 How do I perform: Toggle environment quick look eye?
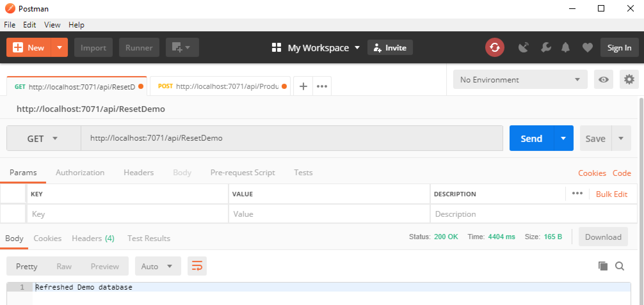603,80
